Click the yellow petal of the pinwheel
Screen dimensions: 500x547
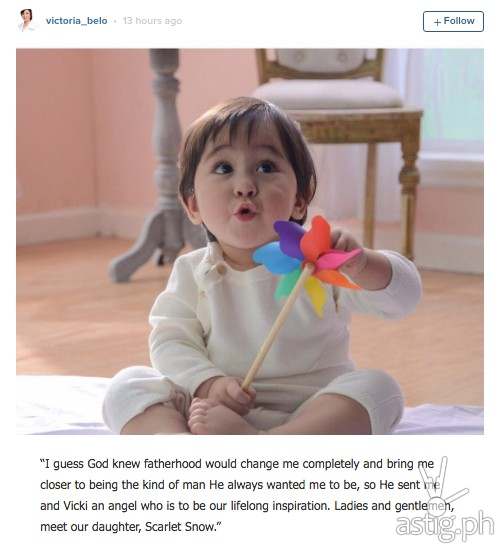(x=316, y=295)
